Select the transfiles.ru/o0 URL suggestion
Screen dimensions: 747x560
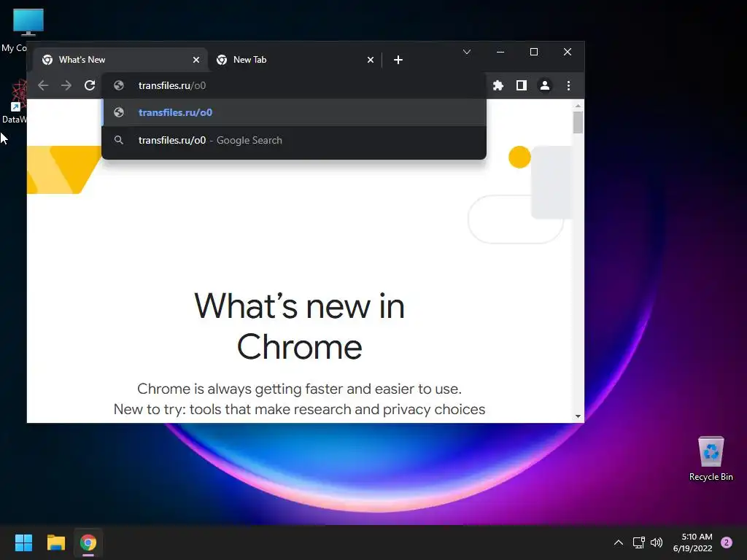tap(294, 113)
